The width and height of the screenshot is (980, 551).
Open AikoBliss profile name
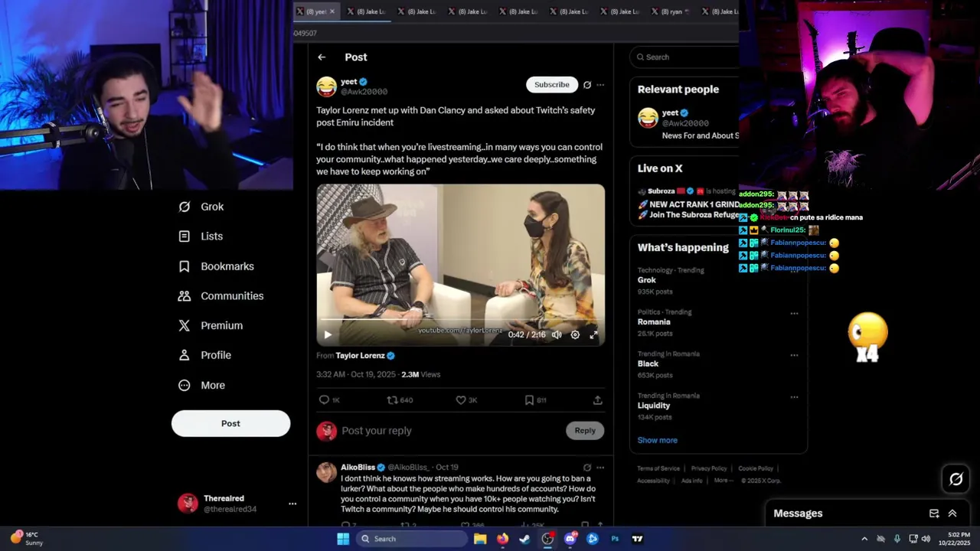[x=358, y=468]
